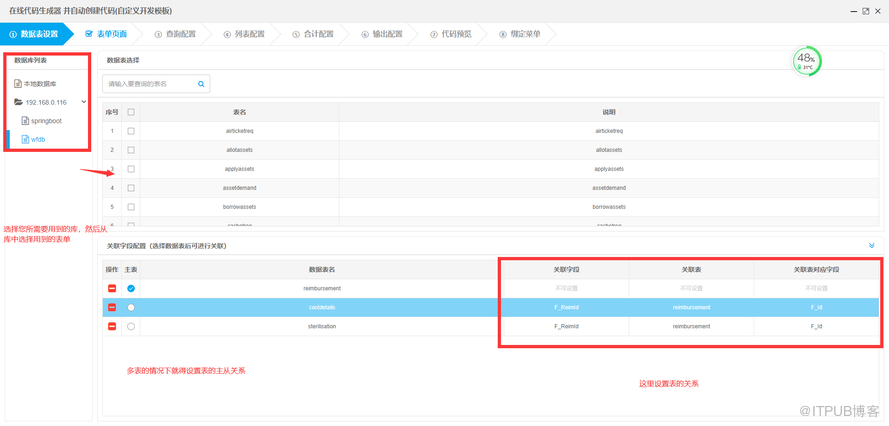This screenshot has height=426, width=889.
Task: Select the wfdb database in the list
Action: (x=38, y=140)
